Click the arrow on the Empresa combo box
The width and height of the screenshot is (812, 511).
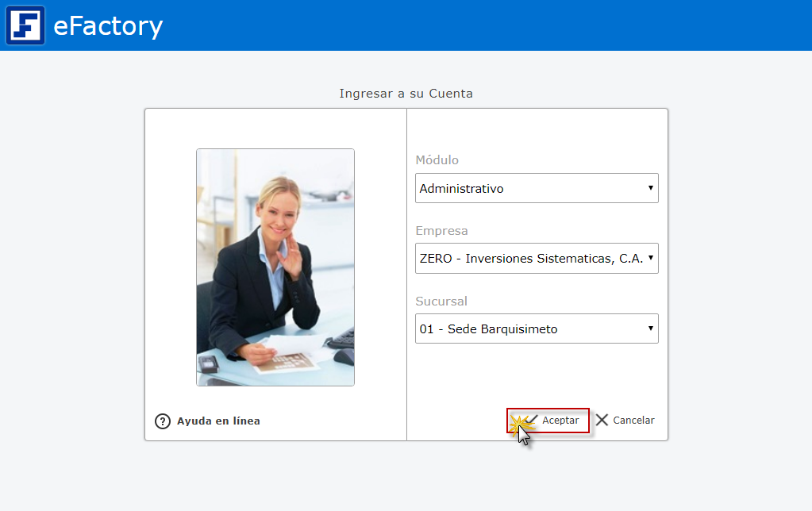pyautogui.click(x=651, y=259)
